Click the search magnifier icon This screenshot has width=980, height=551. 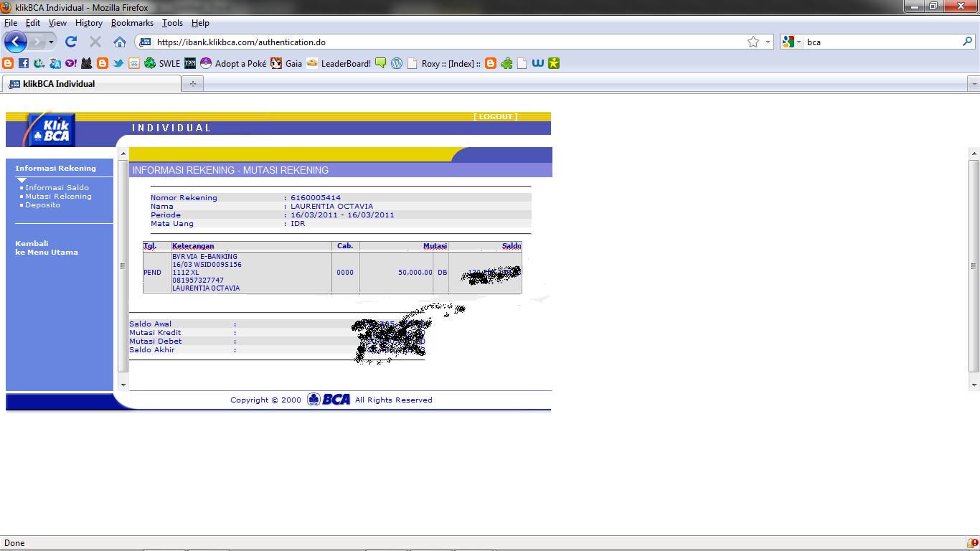click(967, 42)
